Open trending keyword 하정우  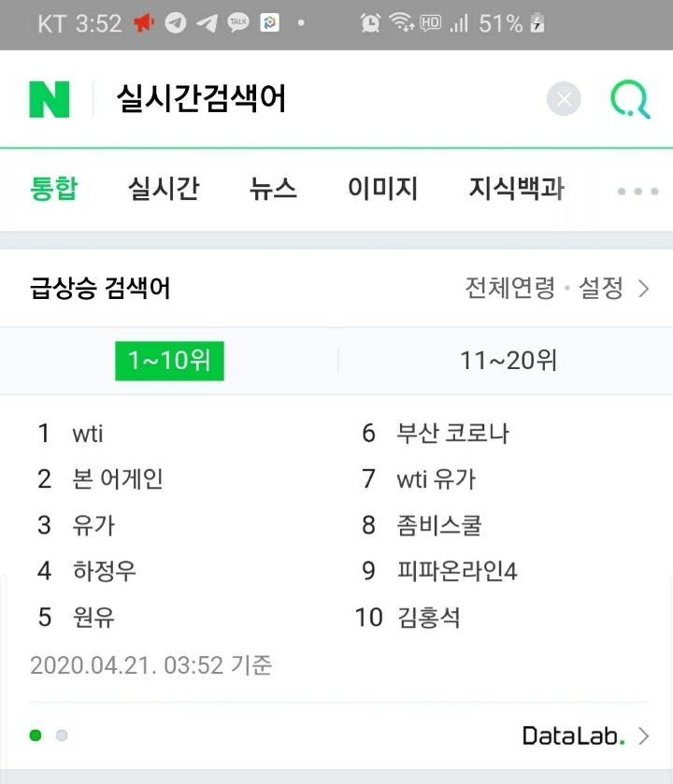coord(105,571)
